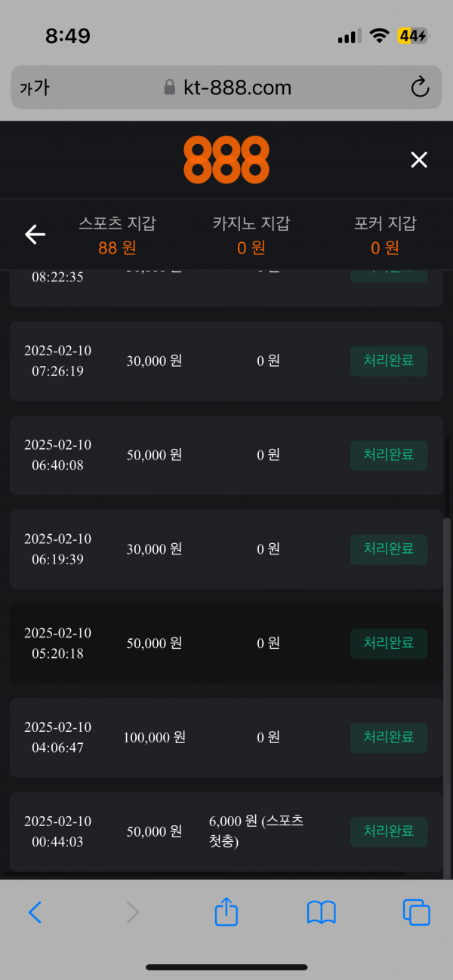
Task: Select the 스포츠 지갑 wallet tab
Action: (x=117, y=235)
